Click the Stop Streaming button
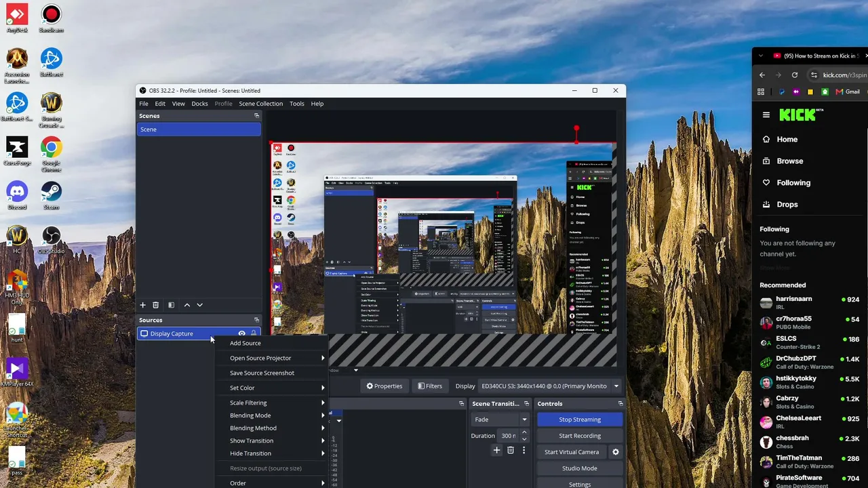Screen dimensions: 868x488 580,420
